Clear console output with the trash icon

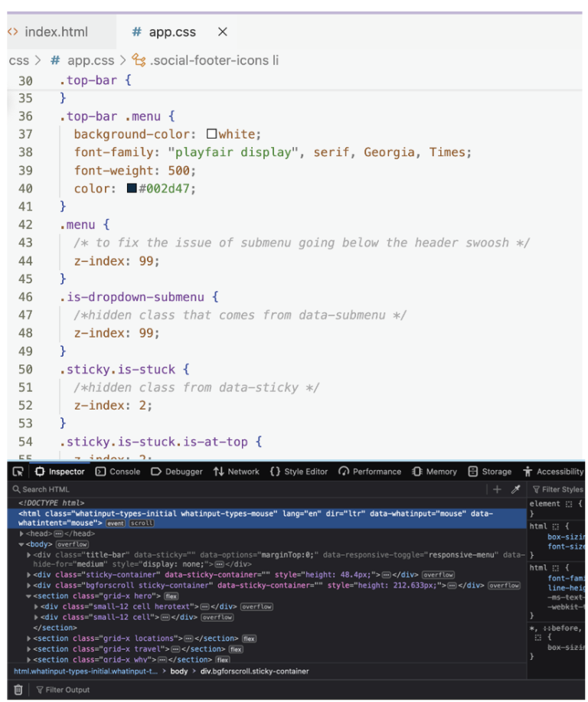point(18,690)
